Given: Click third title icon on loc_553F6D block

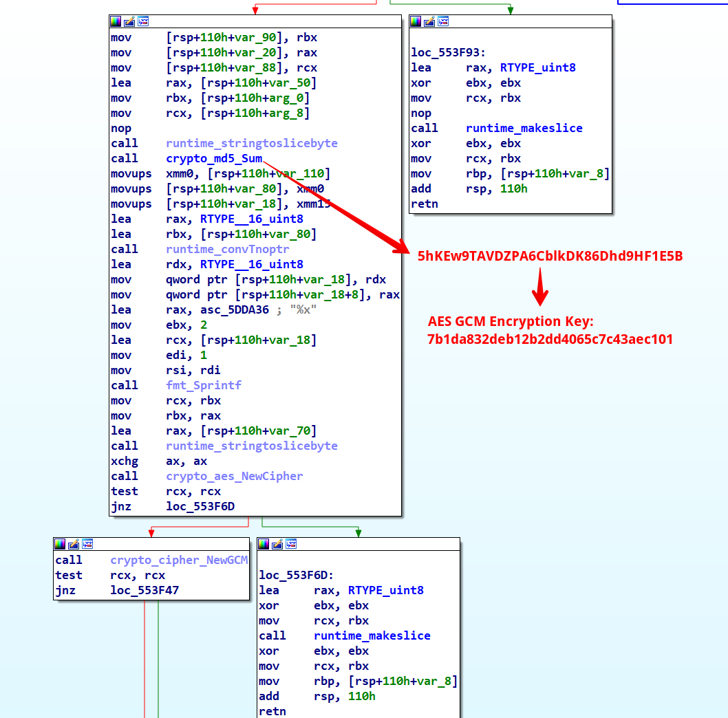Looking at the screenshot, I should [291, 544].
